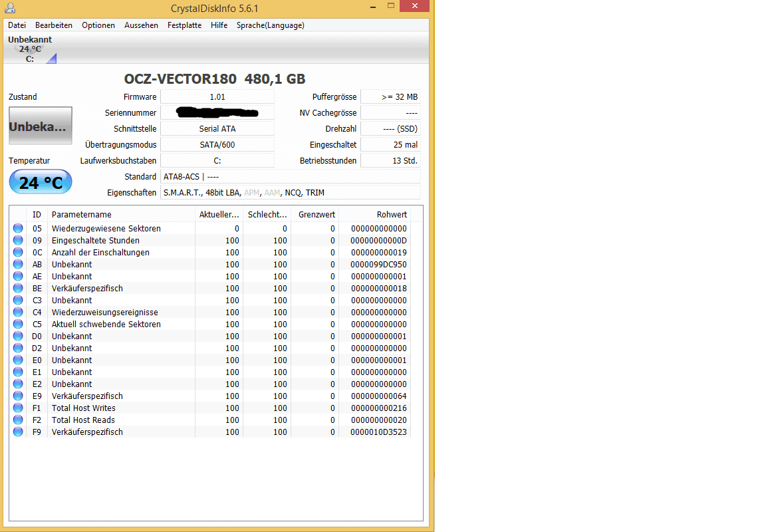This screenshot has height=532, width=766.
Task: Click the blacked-out Seriennummer field
Action: click(217, 113)
